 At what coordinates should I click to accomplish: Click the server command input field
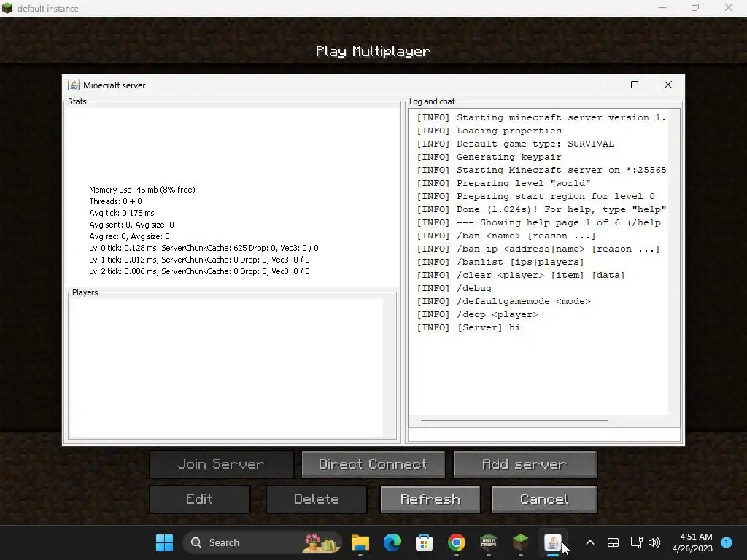tap(543, 435)
